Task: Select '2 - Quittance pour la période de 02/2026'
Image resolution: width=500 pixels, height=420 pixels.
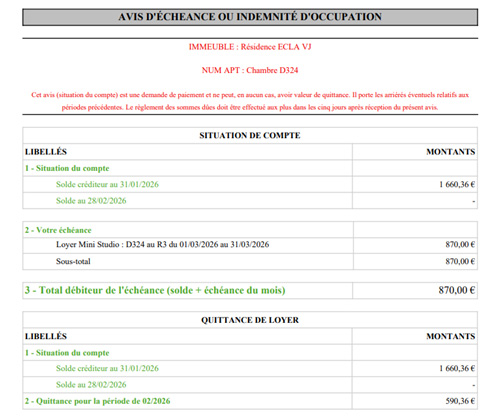Action: (x=97, y=401)
